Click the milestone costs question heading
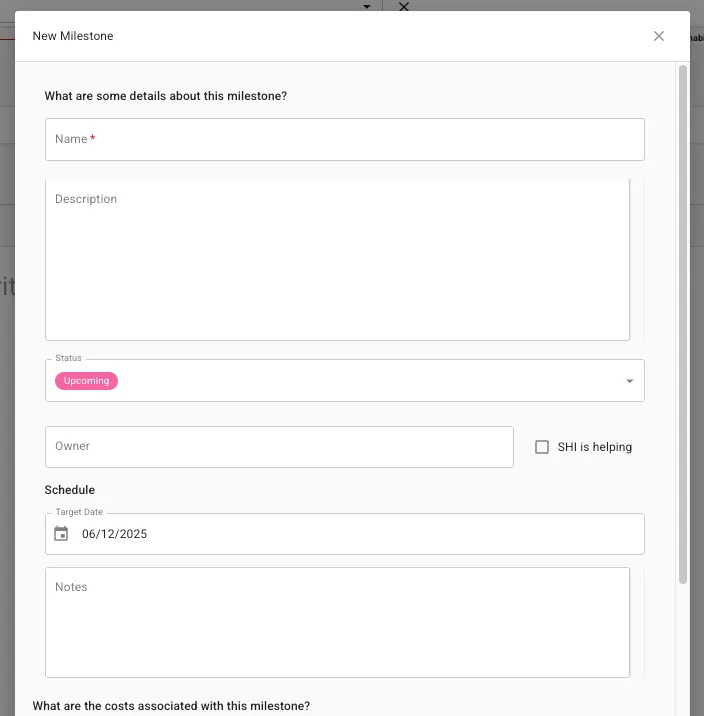Screen dimensions: 704x716 tap(171, 705)
